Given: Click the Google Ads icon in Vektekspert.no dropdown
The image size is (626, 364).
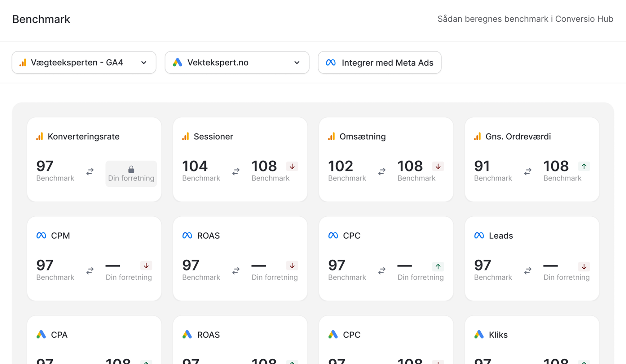Looking at the screenshot, I should pos(178,63).
